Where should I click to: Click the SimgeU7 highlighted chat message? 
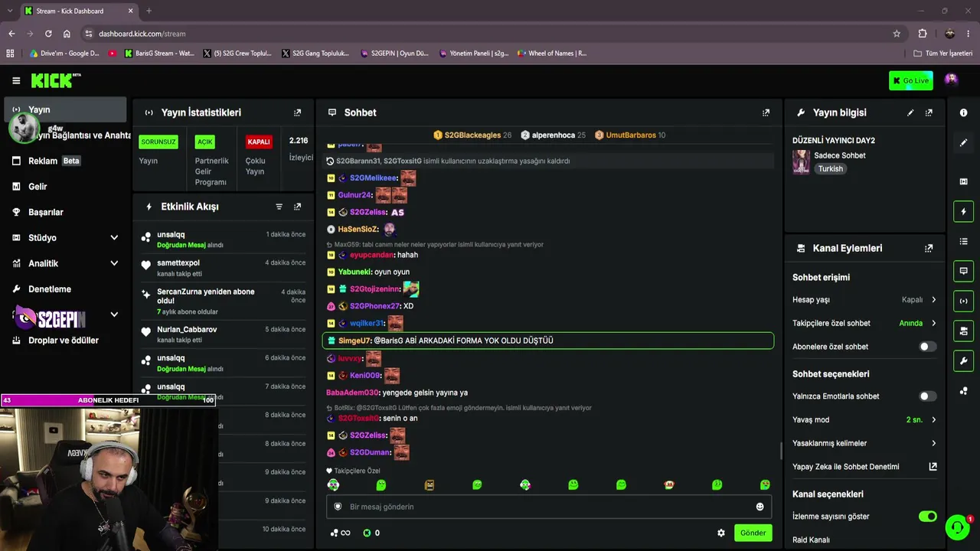coord(548,341)
